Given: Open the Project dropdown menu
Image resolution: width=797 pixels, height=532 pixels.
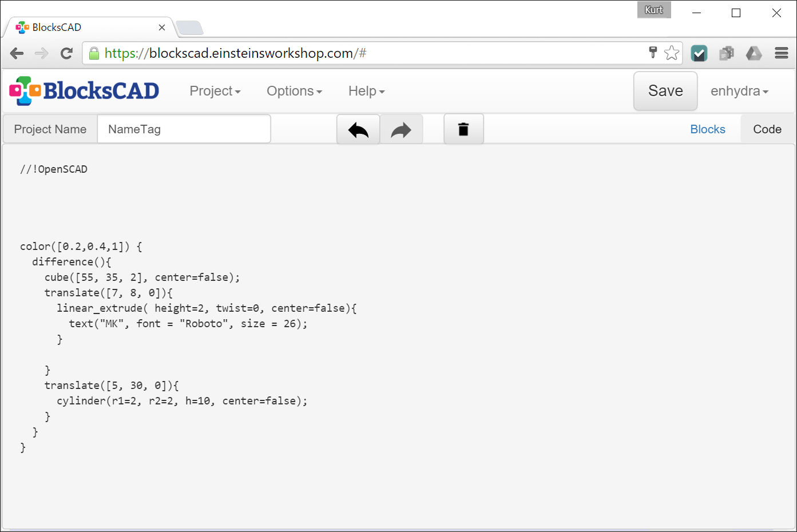Looking at the screenshot, I should 215,90.
